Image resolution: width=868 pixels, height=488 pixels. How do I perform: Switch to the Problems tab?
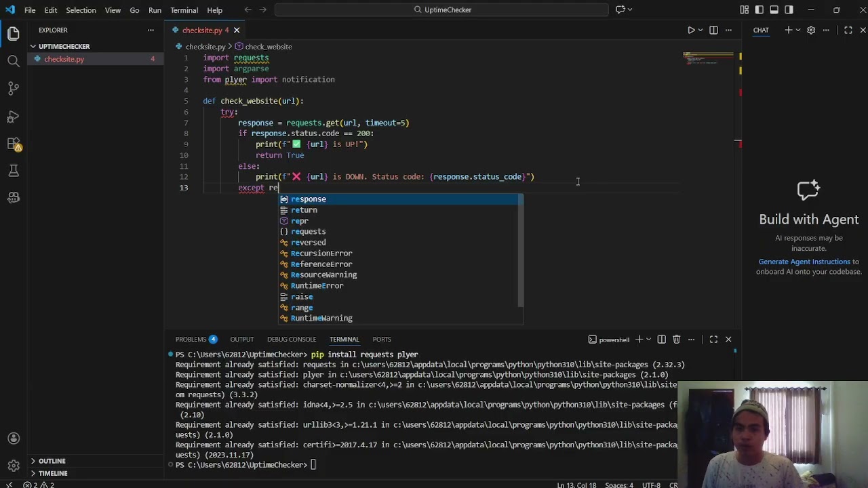tap(196, 339)
